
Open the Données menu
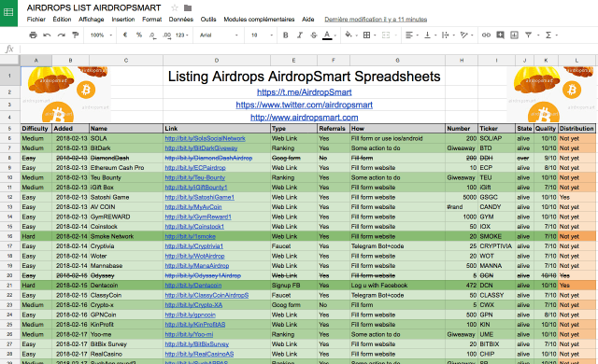pos(181,20)
